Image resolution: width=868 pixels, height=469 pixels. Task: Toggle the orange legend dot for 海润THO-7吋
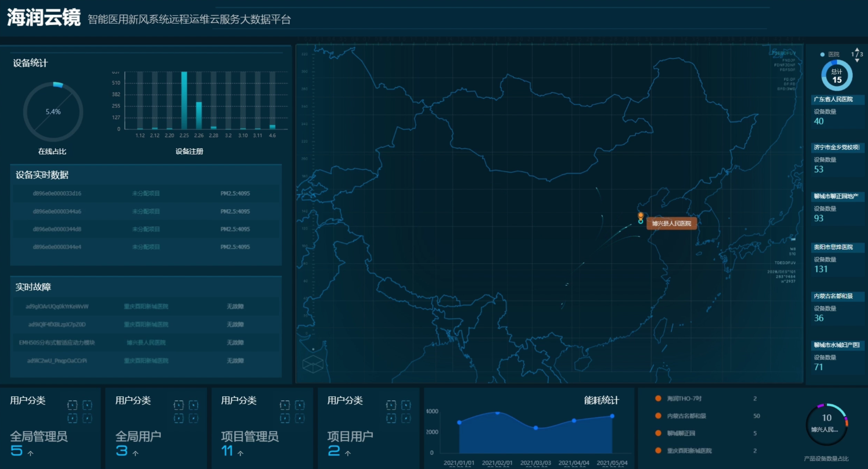[658, 398]
